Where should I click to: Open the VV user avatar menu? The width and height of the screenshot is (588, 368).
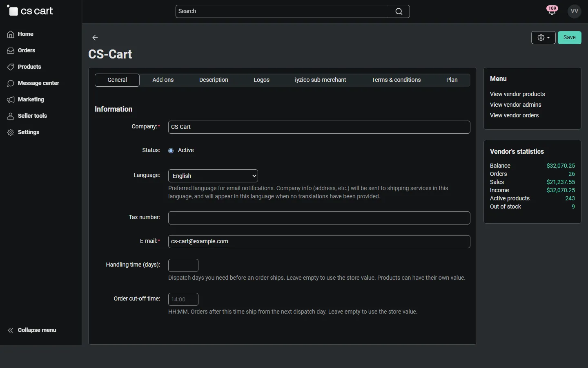(575, 11)
